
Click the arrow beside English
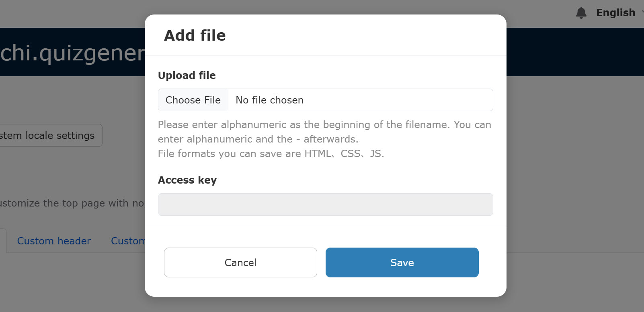point(642,13)
